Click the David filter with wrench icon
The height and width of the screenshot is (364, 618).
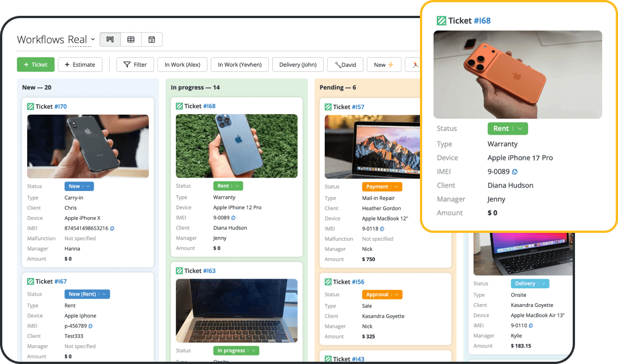coord(345,64)
